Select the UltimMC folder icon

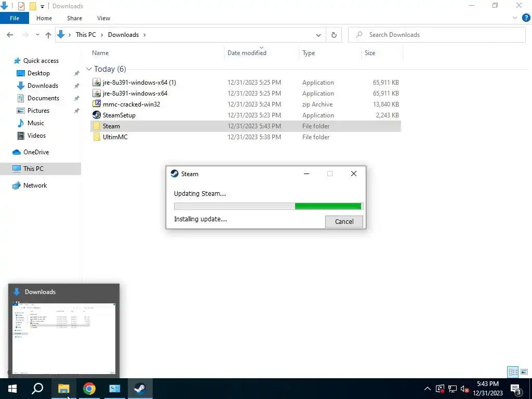point(97,137)
